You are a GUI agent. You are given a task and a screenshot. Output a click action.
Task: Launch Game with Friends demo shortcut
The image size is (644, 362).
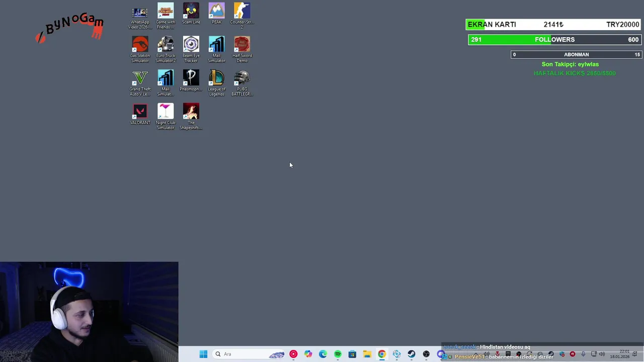[x=166, y=16]
